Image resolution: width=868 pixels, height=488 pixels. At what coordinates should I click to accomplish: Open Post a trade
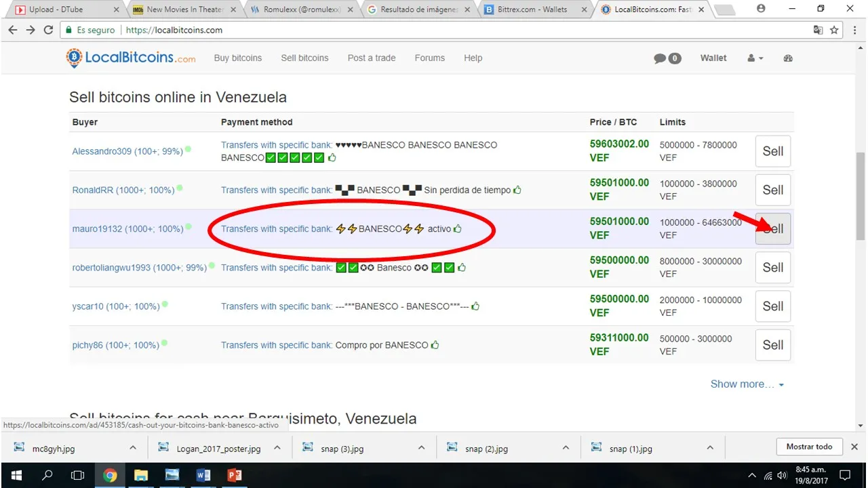372,58
